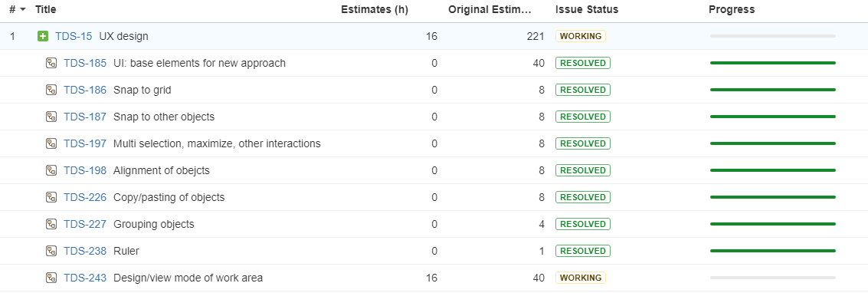Click the subtask icon beside TDS-197

(x=51, y=143)
